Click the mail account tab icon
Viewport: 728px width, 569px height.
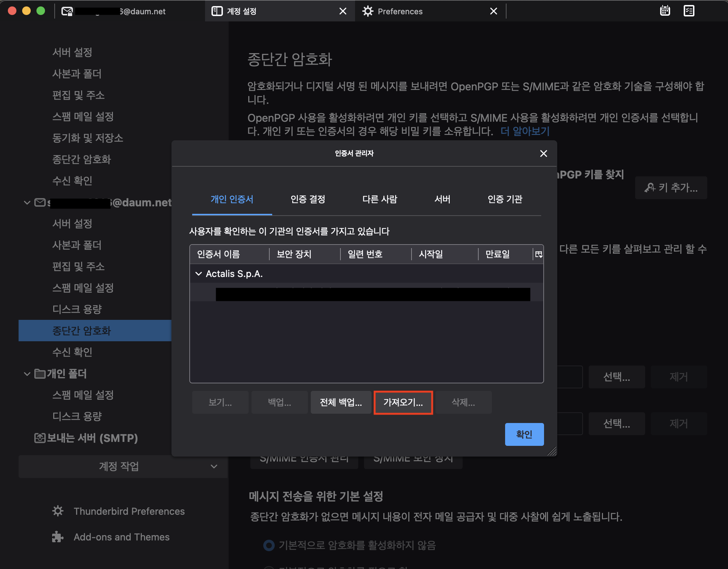[x=67, y=11]
